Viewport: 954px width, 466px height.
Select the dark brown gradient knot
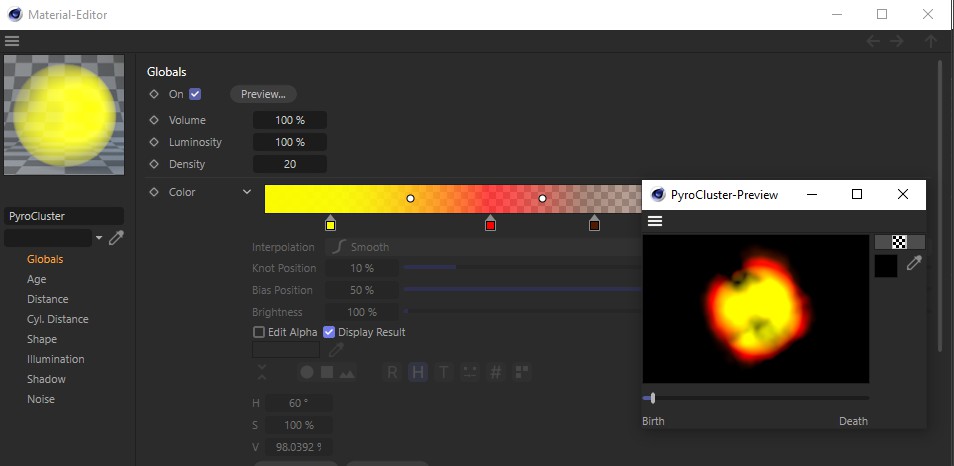(x=594, y=223)
